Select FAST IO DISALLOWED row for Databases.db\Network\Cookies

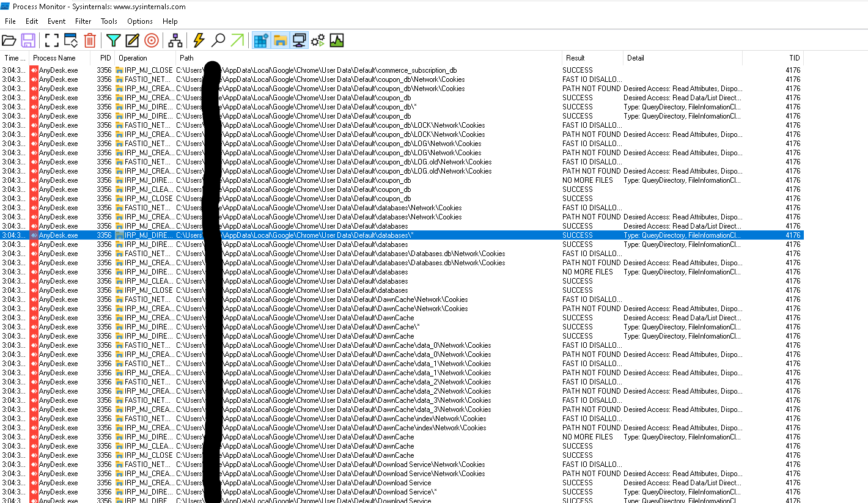(x=402, y=254)
